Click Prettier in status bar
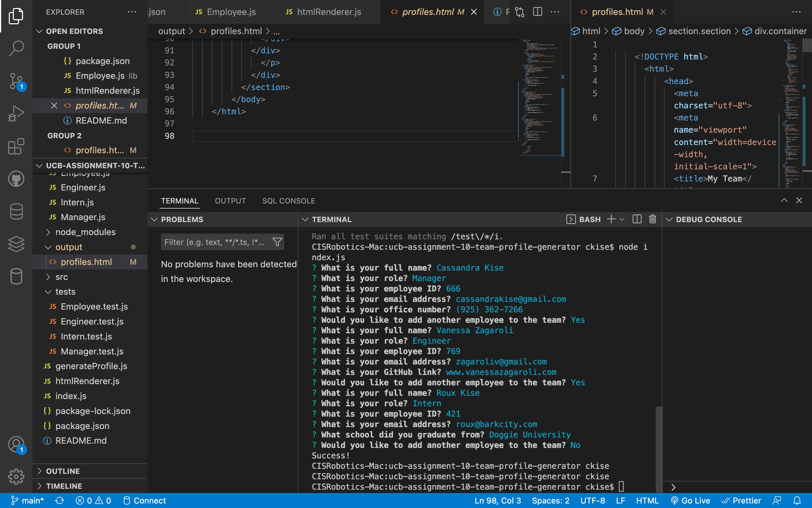This screenshot has height=508, width=812. point(741,501)
